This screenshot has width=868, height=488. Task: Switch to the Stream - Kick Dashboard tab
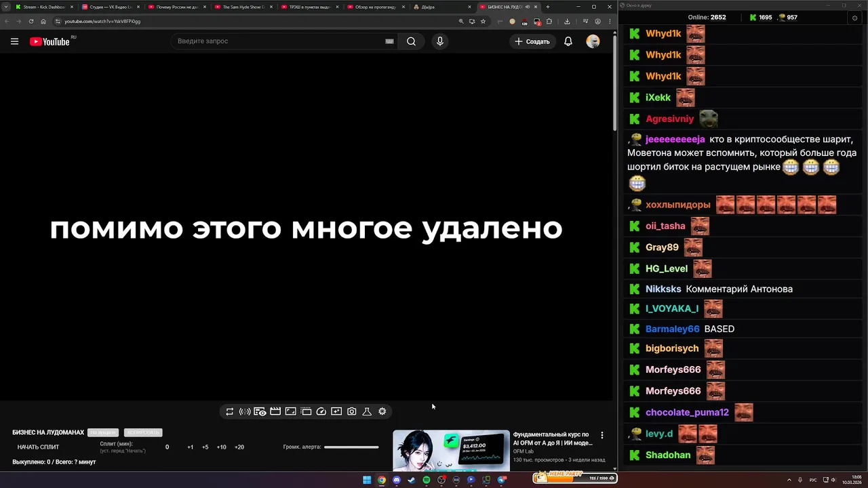(44, 7)
